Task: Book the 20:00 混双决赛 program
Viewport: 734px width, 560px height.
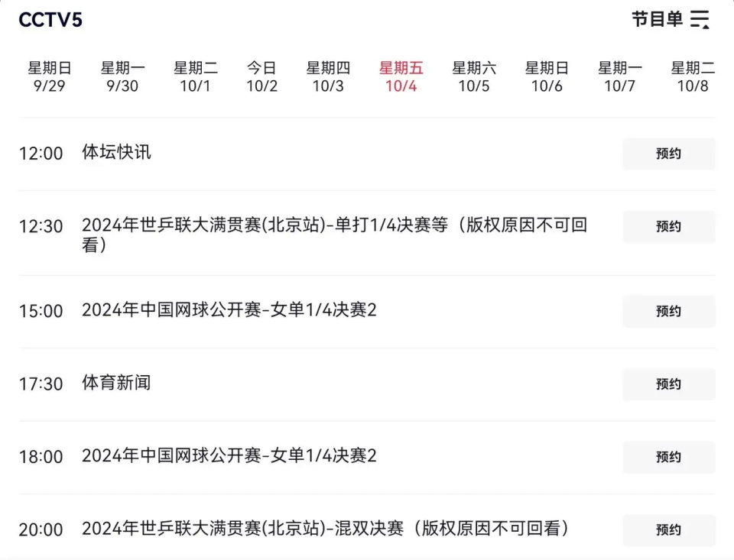Action: pyautogui.click(x=668, y=530)
